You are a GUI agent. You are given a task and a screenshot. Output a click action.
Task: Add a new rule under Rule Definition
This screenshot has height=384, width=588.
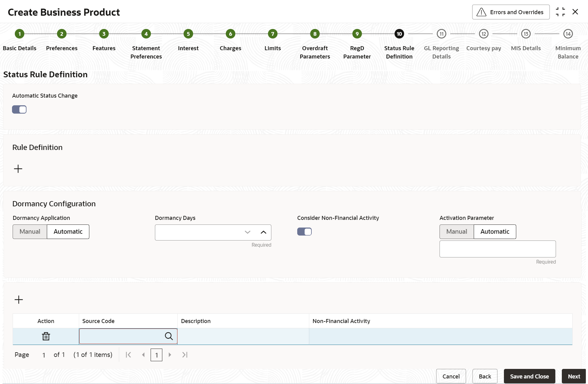click(x=18, y=169)
